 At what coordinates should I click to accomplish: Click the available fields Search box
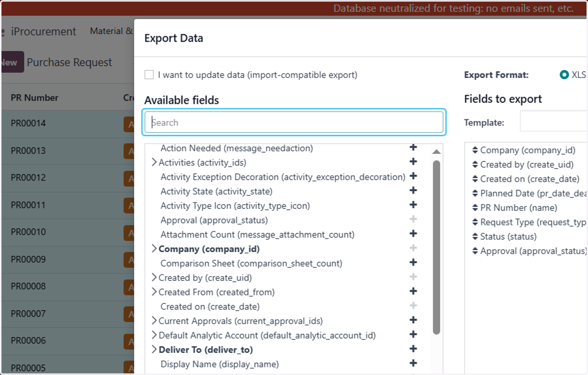tap(294, 122)
